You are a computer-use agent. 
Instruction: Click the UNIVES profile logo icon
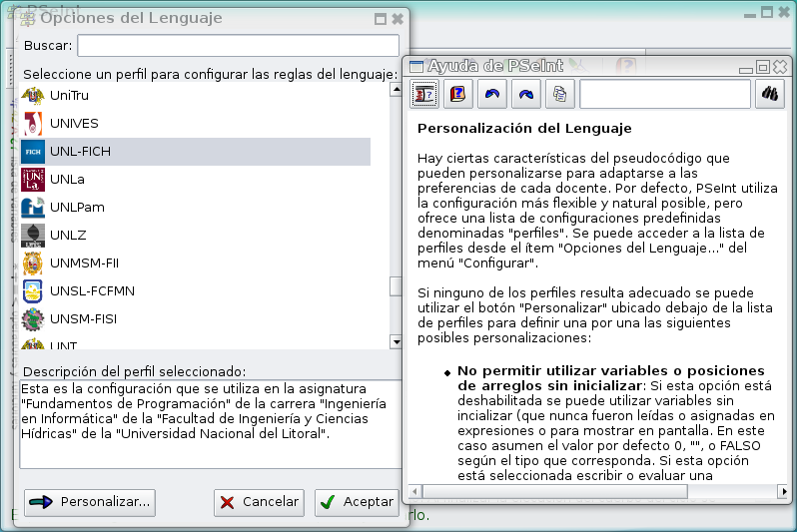coord(33,124)
